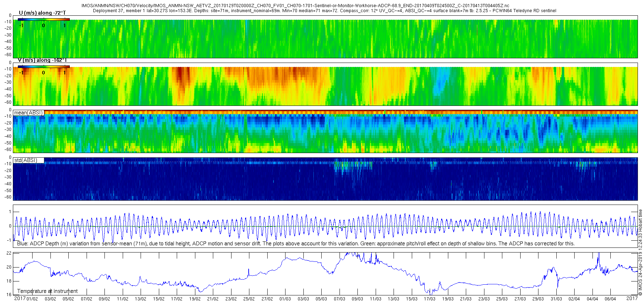Click the '2017' year label at axis end
The image size is (644, 304).
[632, 298]
